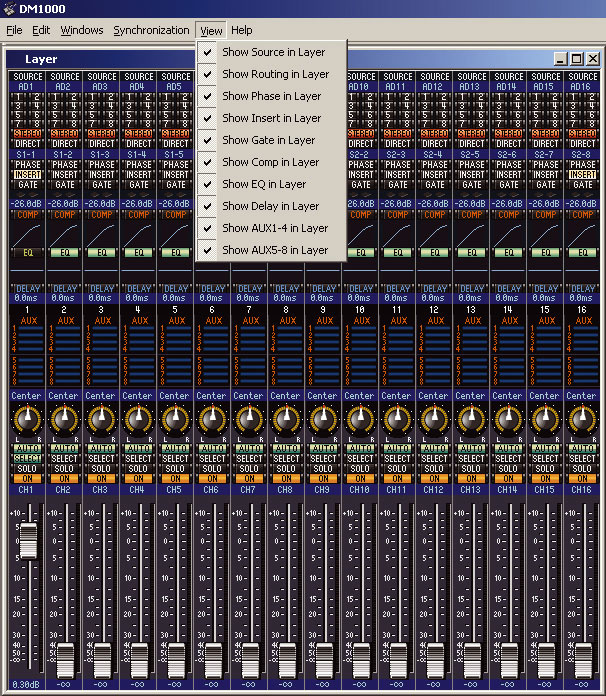Open the S1-2 direct out selector
The image size is (606, 696).
coord(64,154)
